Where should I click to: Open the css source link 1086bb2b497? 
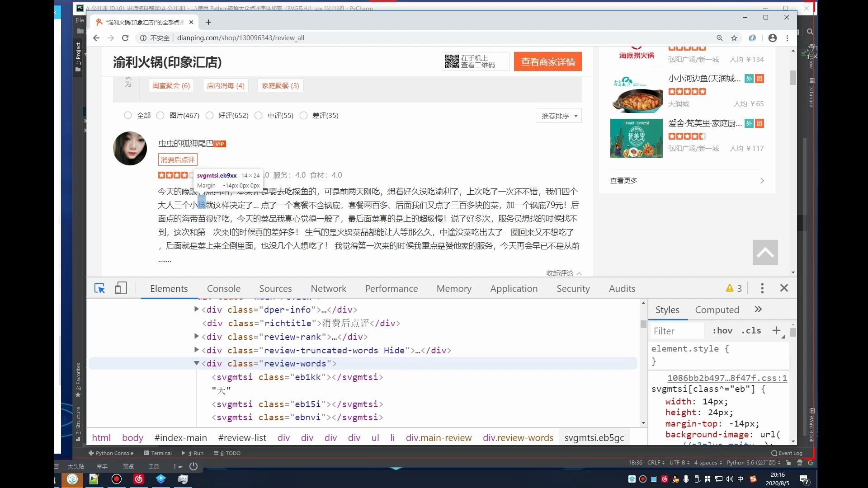pos(727,378)
